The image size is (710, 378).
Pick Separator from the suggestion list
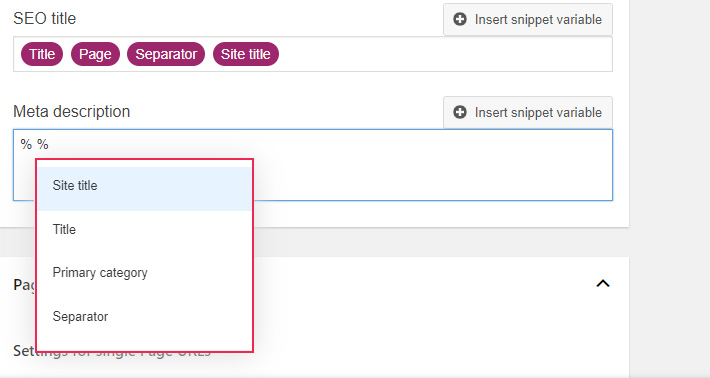tap(144, 316)
